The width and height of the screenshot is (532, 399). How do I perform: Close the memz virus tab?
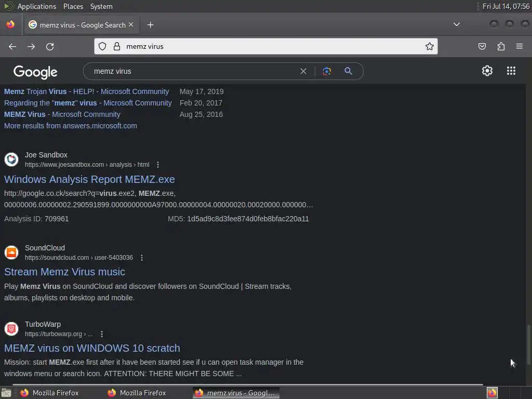131,25
